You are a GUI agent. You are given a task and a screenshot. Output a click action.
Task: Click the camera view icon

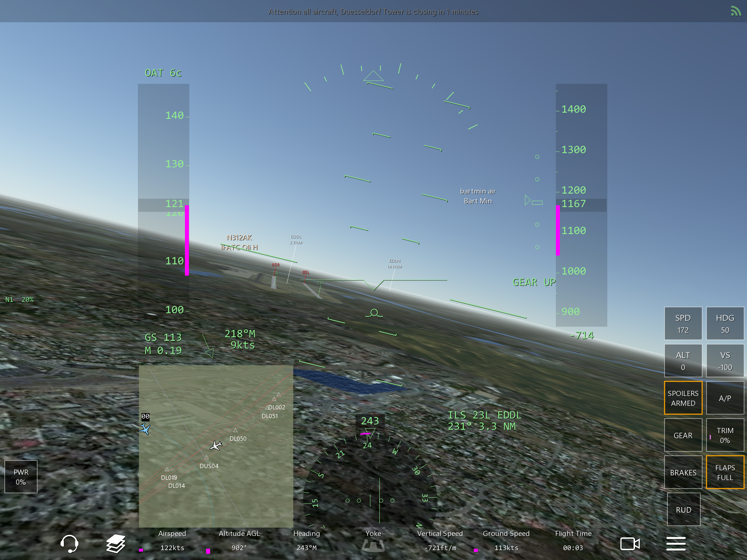[630, 544]
